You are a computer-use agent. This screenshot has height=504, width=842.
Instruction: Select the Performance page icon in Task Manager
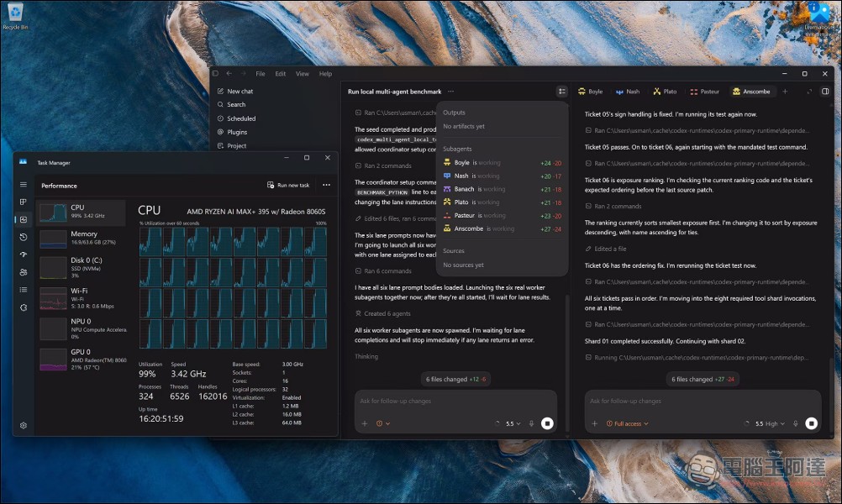click(x=23, y=219)
